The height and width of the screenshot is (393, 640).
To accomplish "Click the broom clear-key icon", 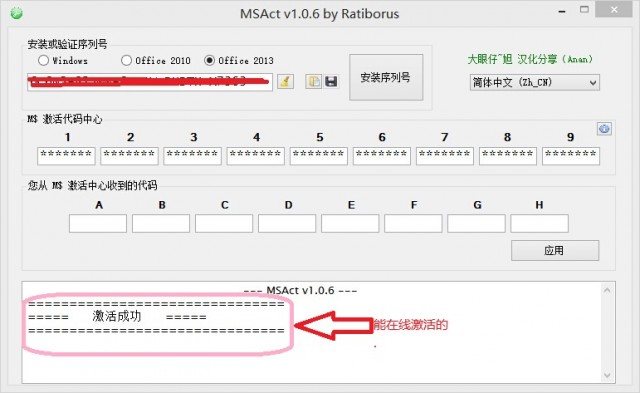I will [x=285, y=81].
